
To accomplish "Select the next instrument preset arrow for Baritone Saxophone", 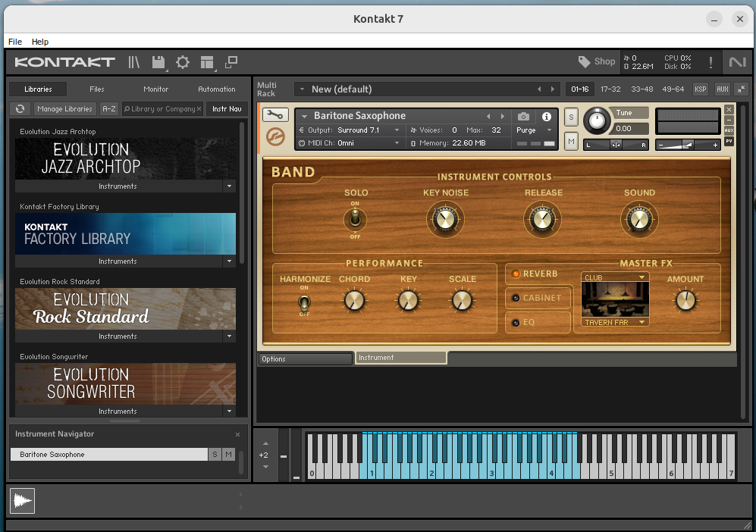I will coord(503,116).
